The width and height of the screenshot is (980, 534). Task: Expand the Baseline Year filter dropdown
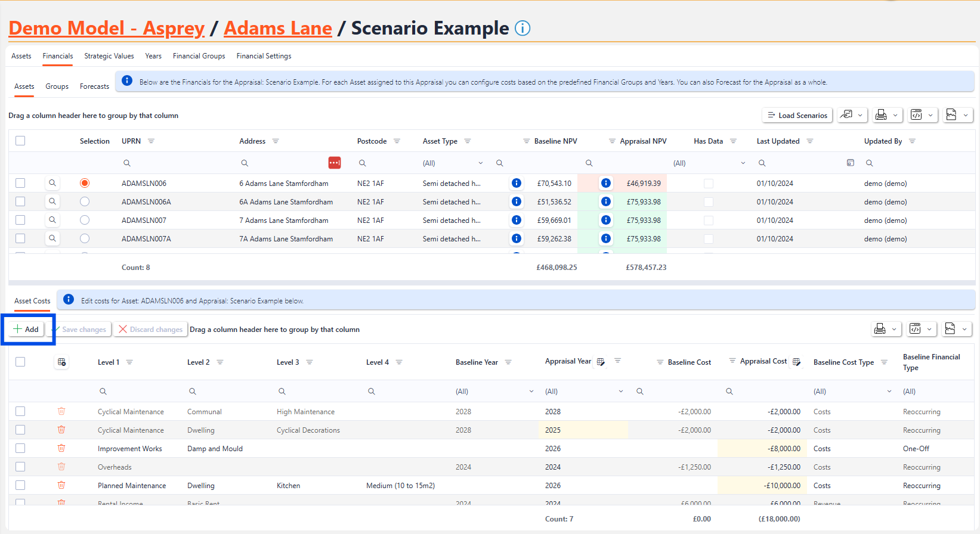pos(531,392)
